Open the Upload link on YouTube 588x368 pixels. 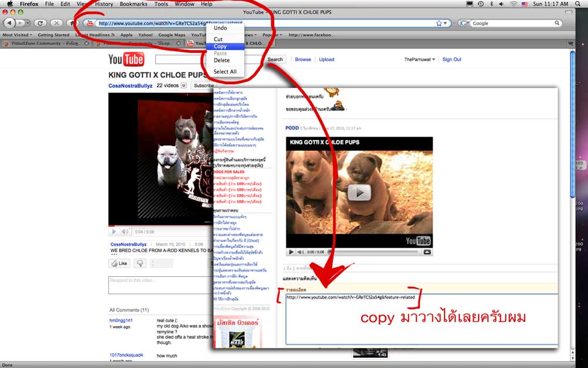326,59
